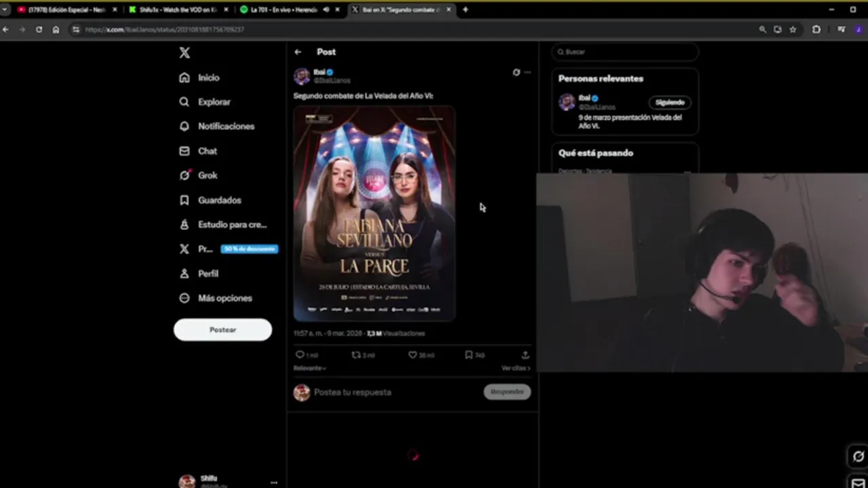The width and height of the screenshot is (868, 488).
Task: Click the Ibai name link on the post
Action: click(319, 72)
